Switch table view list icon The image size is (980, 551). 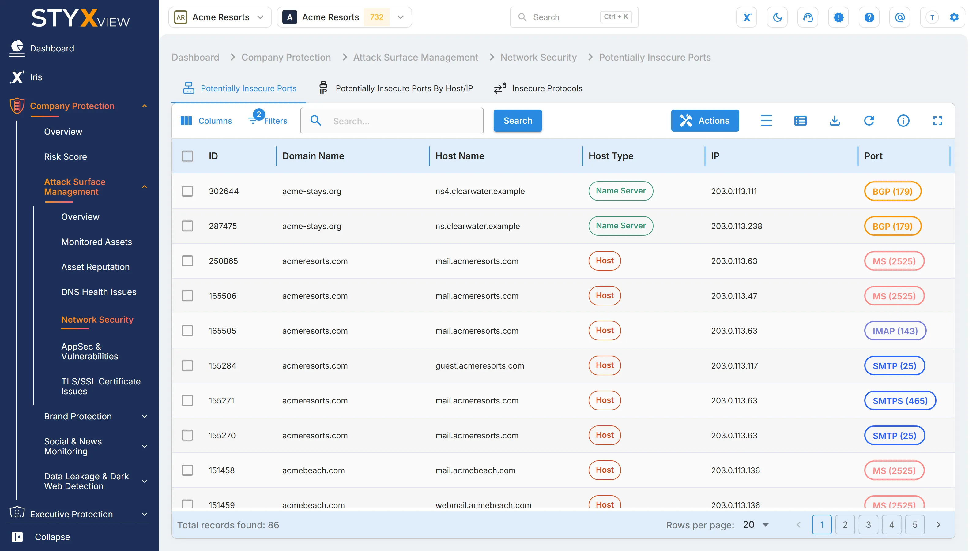pyautogui.click(x=800, y=121)
